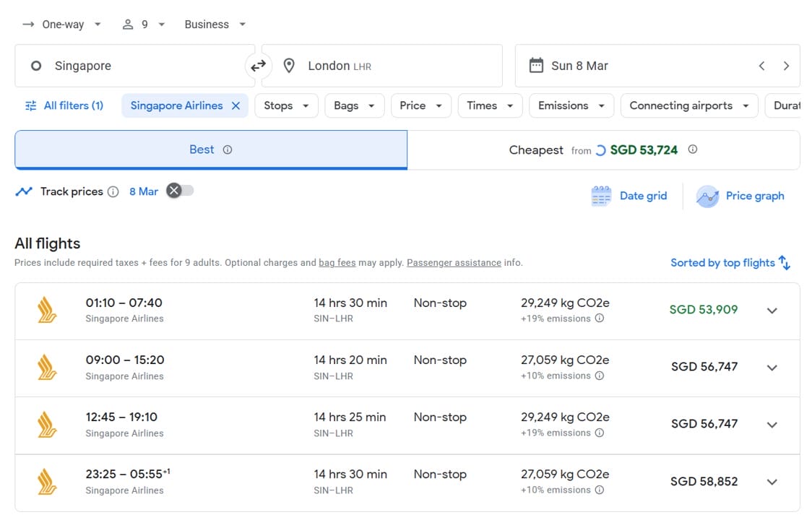
Task: Open the Date grid view
Action: pyautogui.click(x=629, y=196)
